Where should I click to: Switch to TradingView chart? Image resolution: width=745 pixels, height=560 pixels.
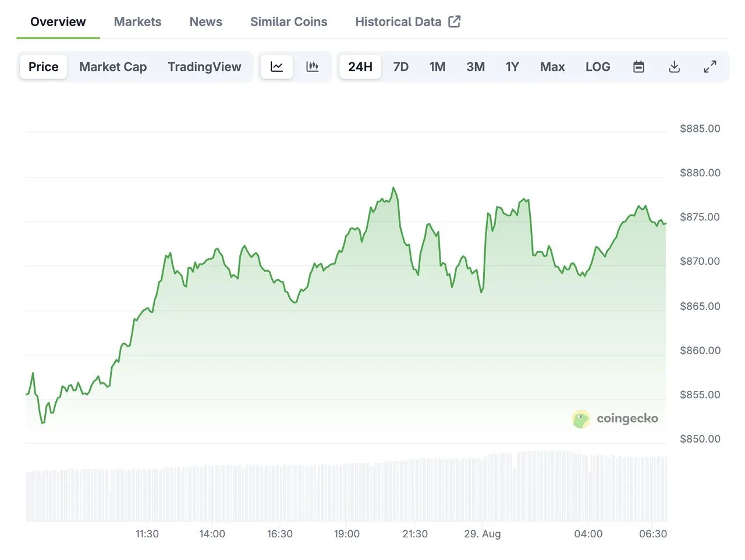pyautogui.click(x=204, y=67)
